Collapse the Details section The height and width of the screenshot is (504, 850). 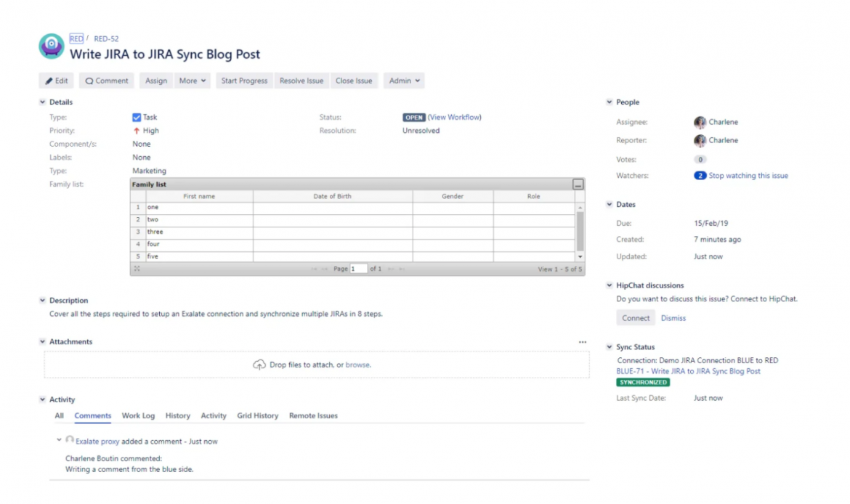pos(42,102)
